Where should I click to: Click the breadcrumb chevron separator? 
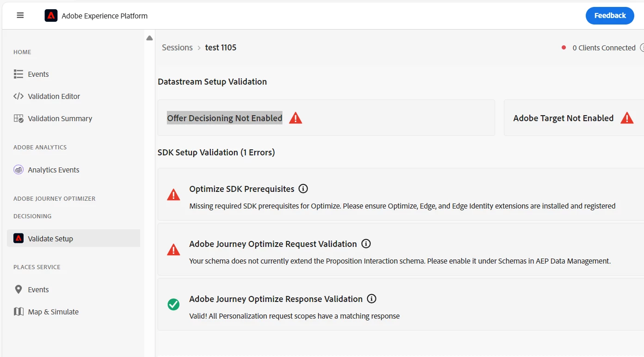coord(199,48)
